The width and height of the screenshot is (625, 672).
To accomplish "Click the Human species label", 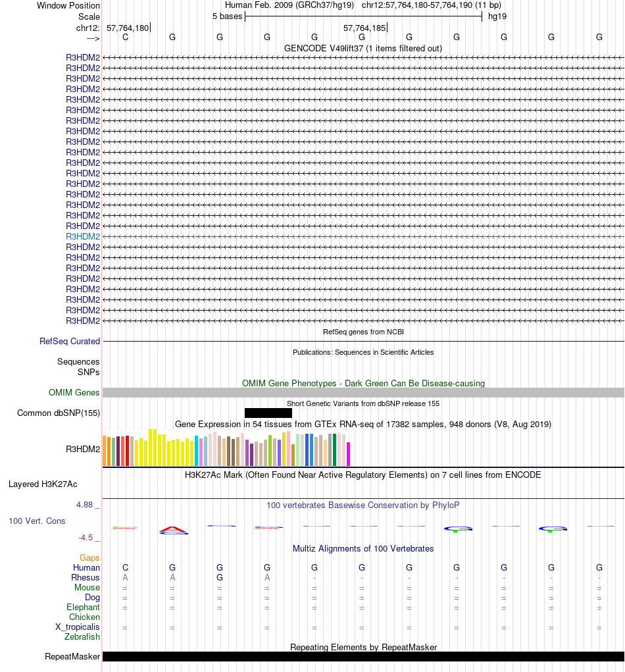I will 86,568.
